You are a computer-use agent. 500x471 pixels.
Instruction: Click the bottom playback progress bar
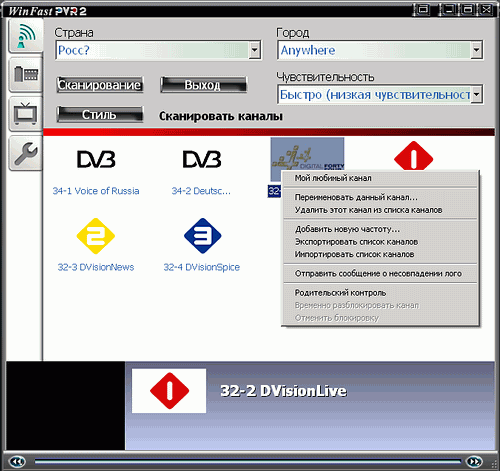[248, 461]
